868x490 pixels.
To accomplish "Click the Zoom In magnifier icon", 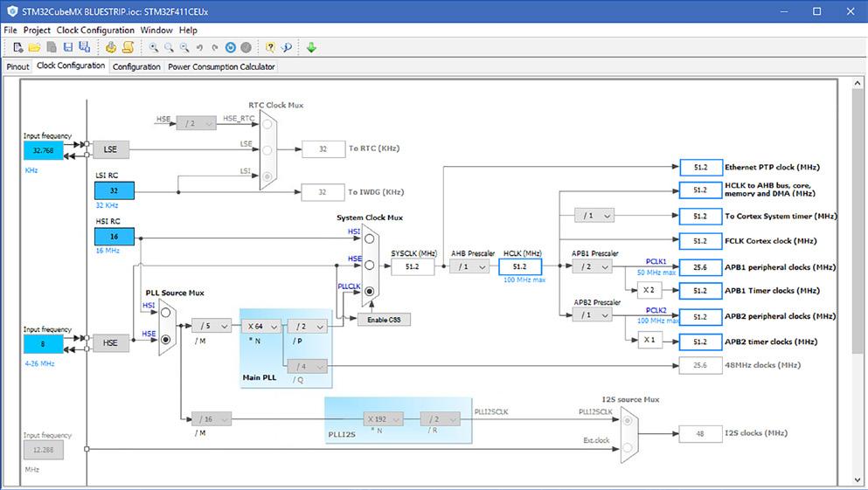I will click(153, 47).
